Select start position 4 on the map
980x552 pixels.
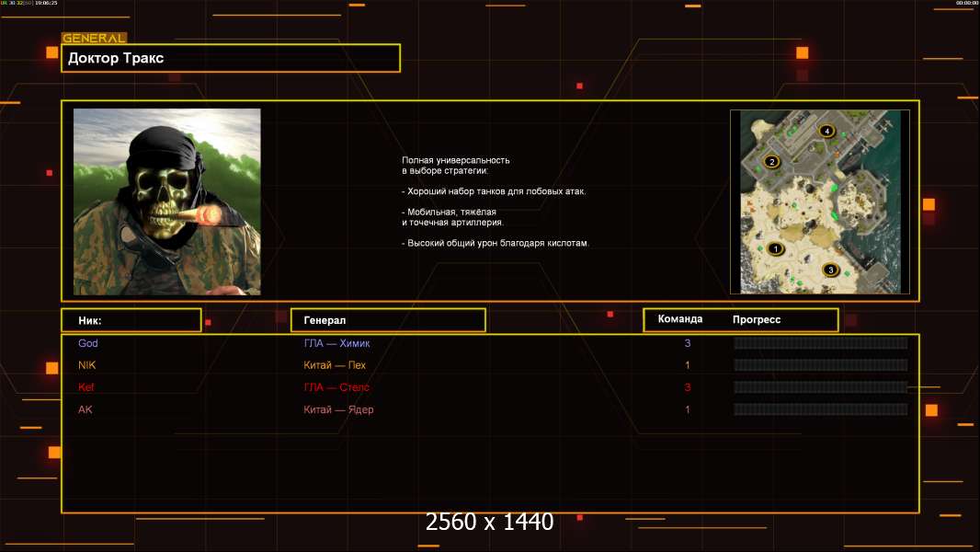826,132
